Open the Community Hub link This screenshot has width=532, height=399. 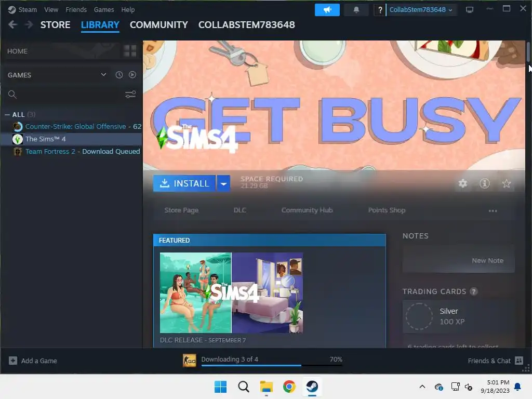tap(307, 210)
